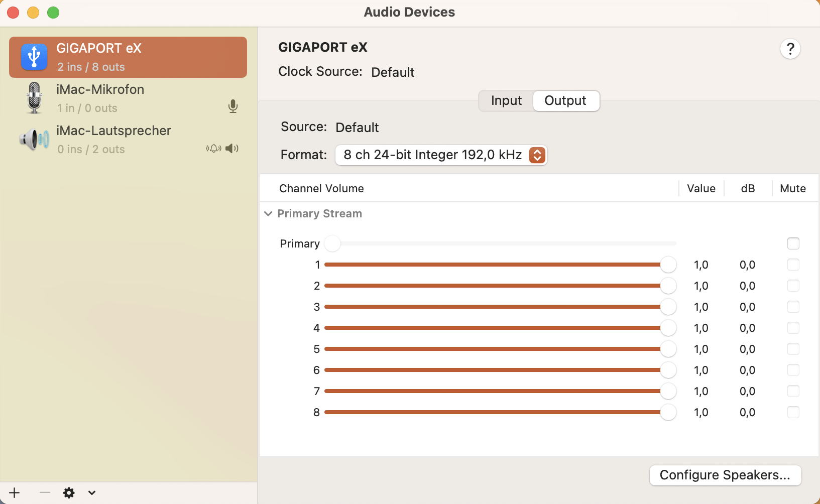Click channel 8 dB field 0,0
Image resolution: width=820 pixels, height=504 pixels.
pyautogui.click(x=747, y=412)
